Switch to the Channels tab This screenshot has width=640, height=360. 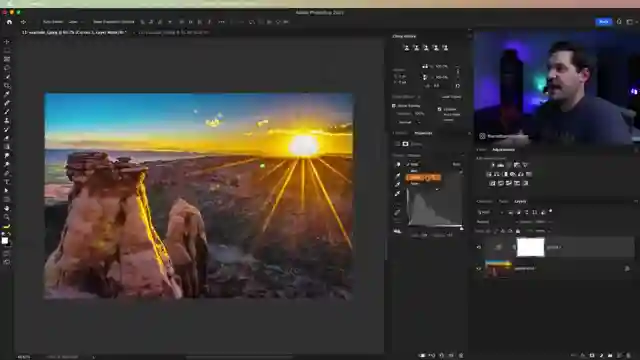484,202
